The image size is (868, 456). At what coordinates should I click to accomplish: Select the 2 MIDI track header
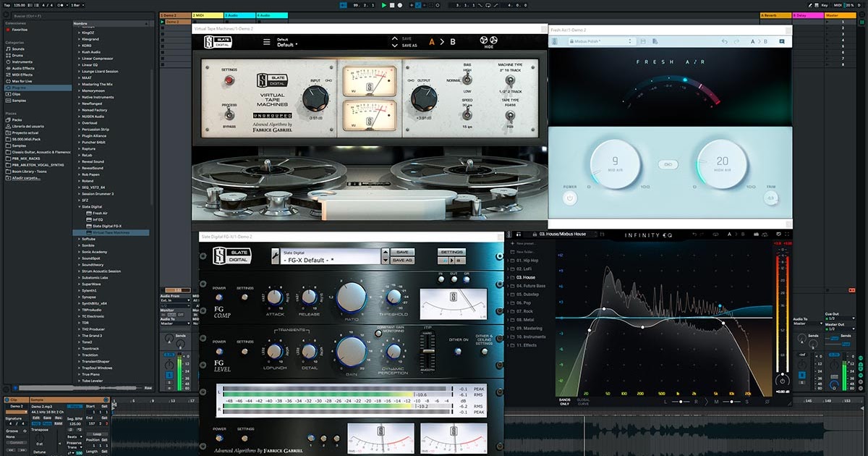pos(208,14)
